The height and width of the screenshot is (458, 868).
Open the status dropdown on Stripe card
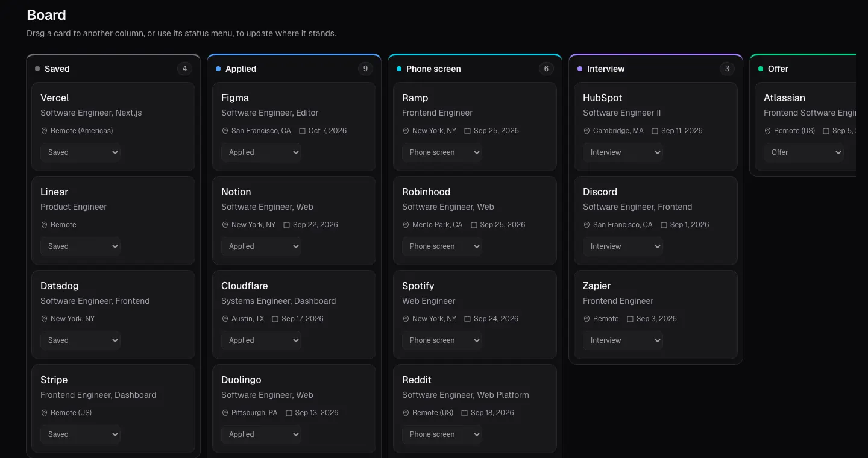pyautogui.click(x=80, y=434)
